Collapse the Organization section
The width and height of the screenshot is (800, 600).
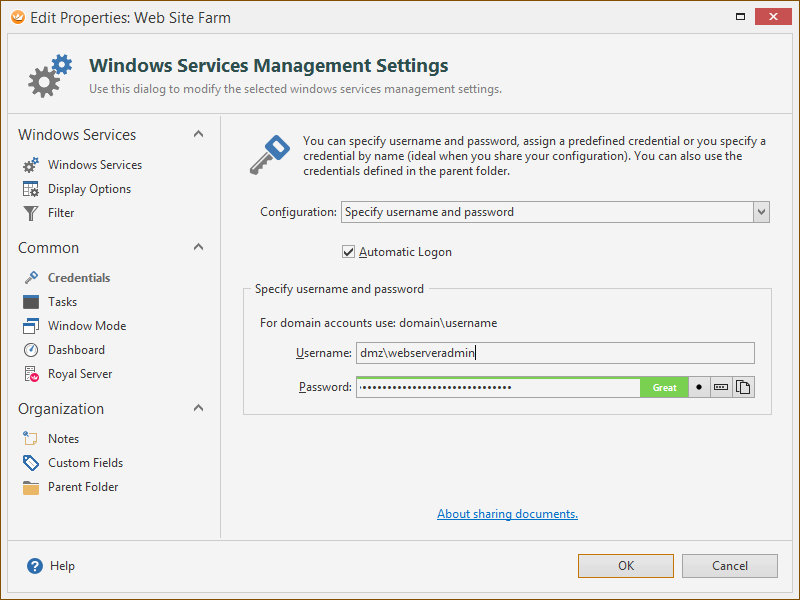198,408
